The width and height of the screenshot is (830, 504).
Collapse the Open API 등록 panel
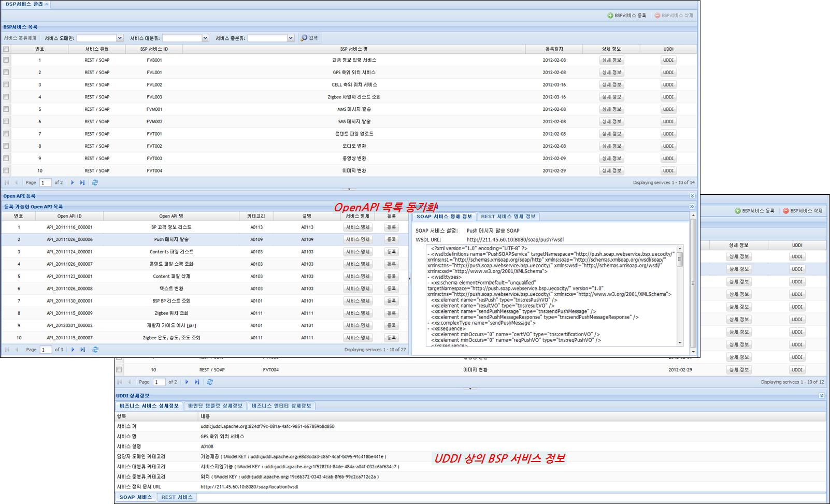click(692, 196)
